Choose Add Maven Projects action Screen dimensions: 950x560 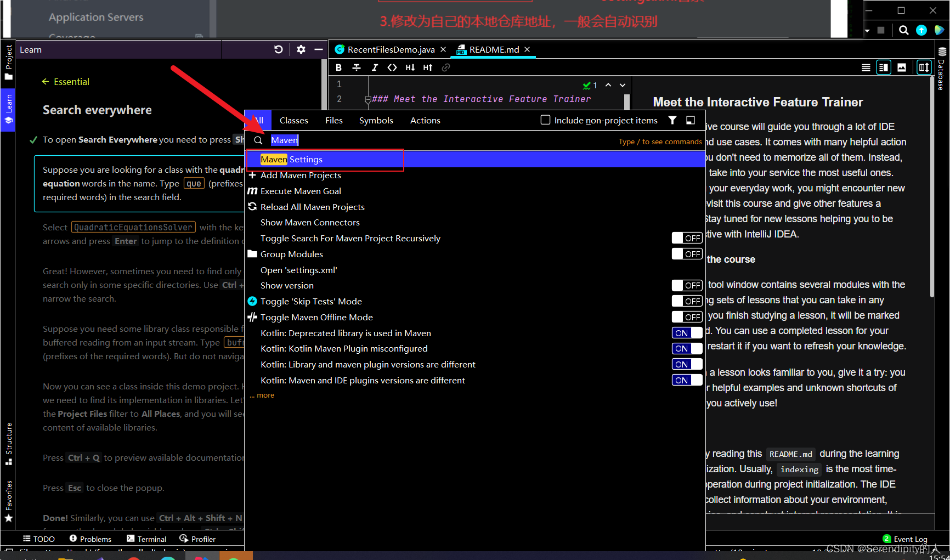(x=475, y=176)
